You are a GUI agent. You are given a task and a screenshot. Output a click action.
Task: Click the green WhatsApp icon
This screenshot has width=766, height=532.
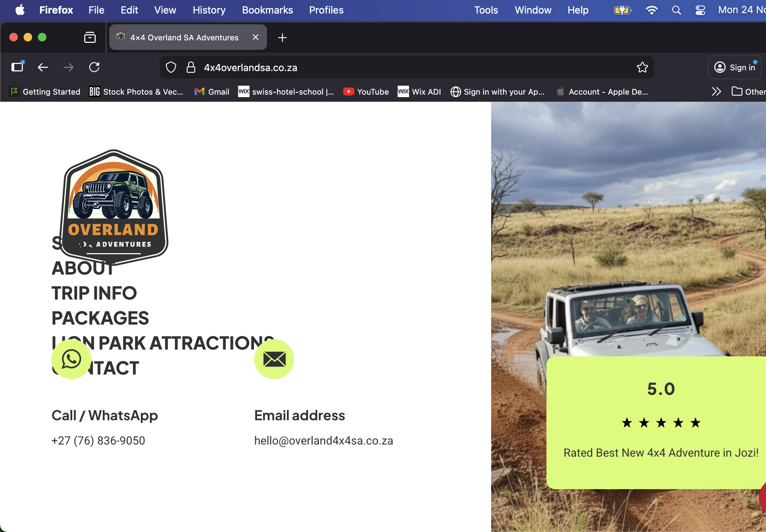[x=71, y=359]
